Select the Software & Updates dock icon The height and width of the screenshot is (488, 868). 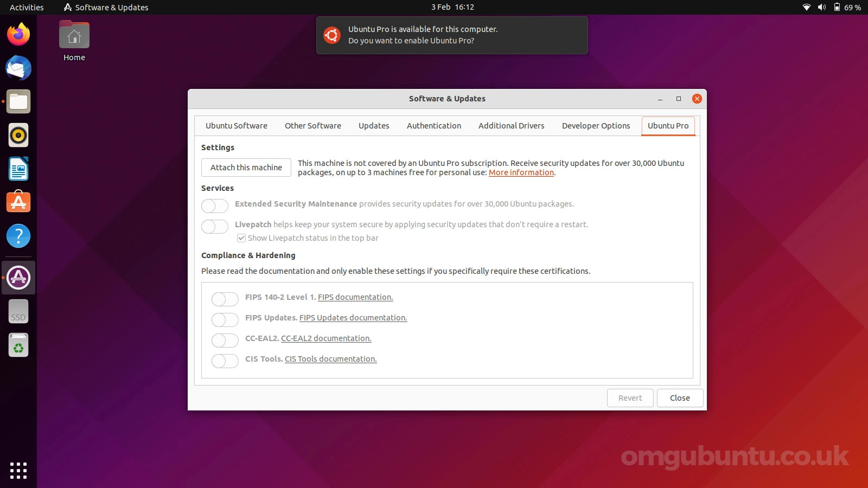pos(18,278)
